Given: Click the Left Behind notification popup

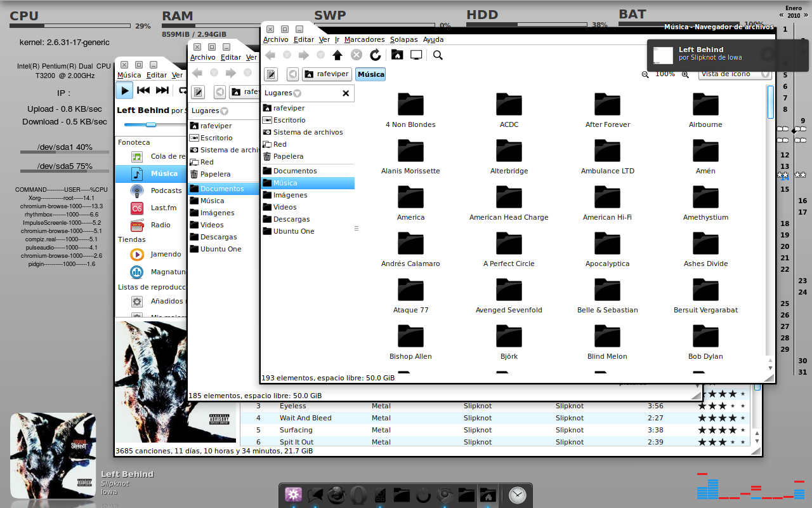Looking at the screenshot, I should click(x=728, y=55).
